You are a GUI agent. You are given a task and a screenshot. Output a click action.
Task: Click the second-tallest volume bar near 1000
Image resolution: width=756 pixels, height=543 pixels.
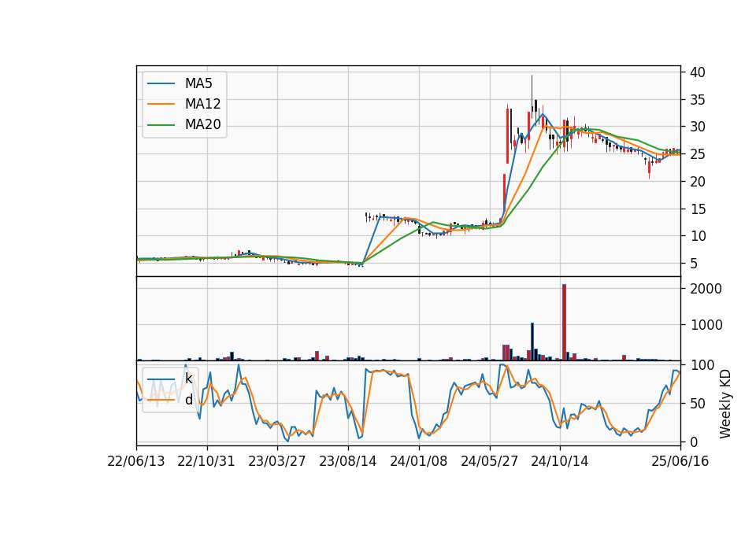[x=532, y=342]
